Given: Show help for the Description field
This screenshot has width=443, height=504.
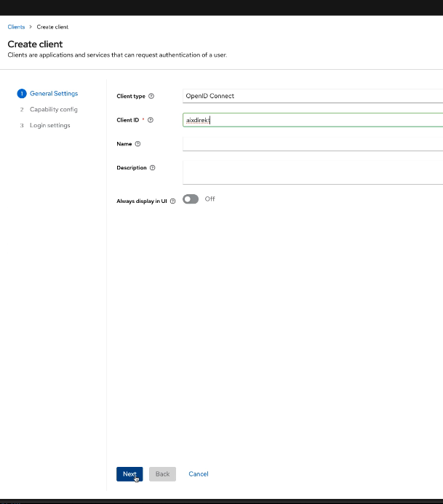Looking at the screenshot, I should coord(153,168).
